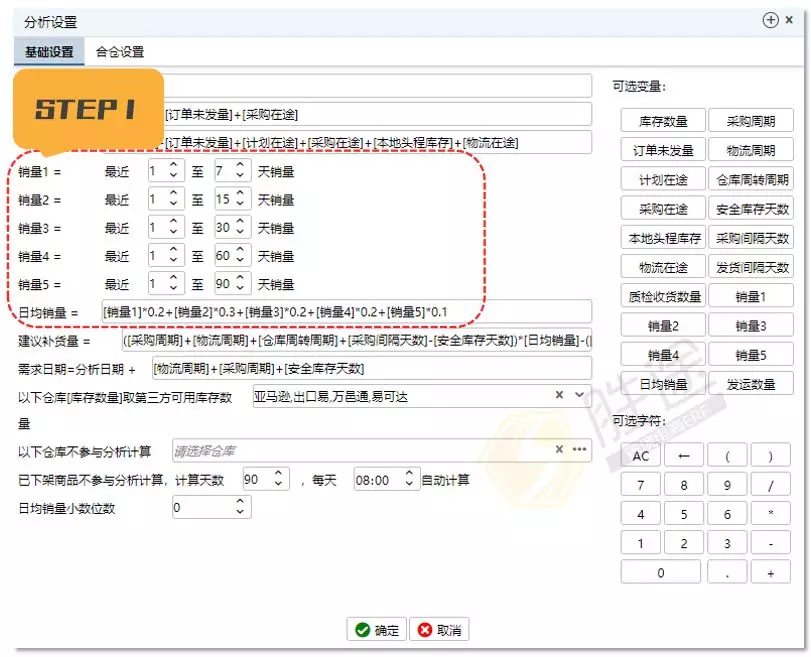
Task: Clear the 亚马逊 warehouse selection with the × icon
Action: (x=559, y=394)
